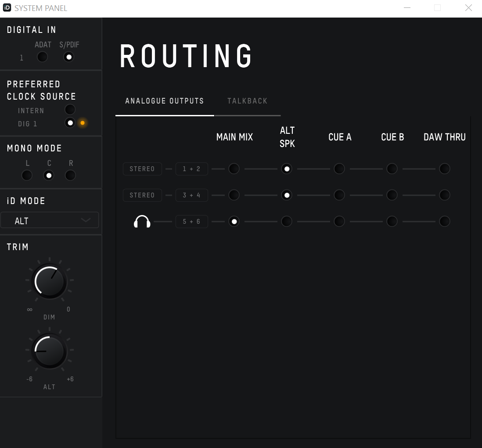482x448 pixels.
Task: Click the ROUTING heading
Action: pyautogui.click(x=186, y=56)
